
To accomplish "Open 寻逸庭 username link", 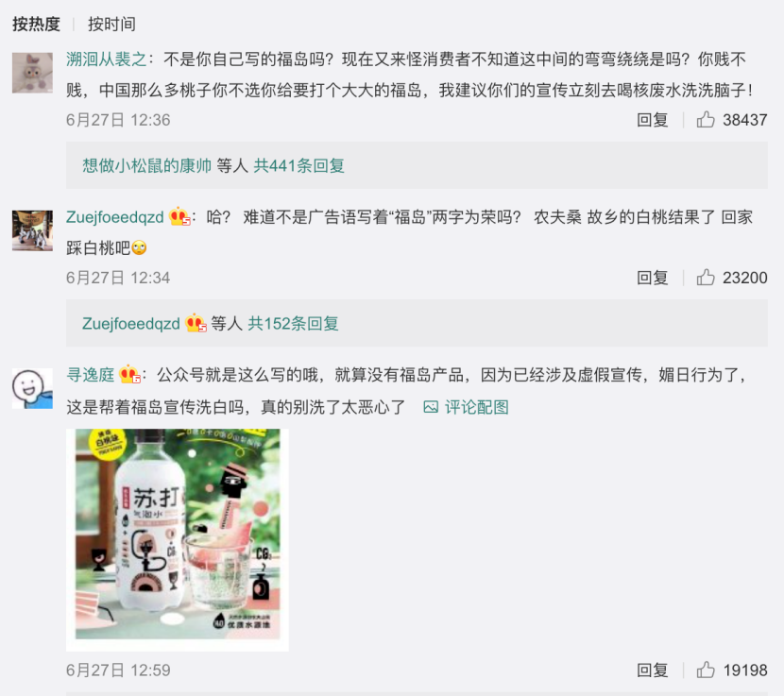I will point(91,375).
